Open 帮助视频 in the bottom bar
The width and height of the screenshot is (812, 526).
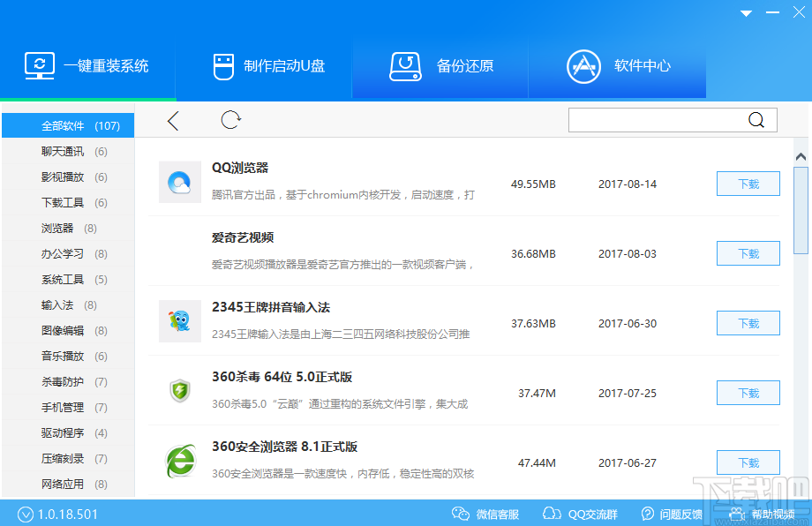click(769, 514)
